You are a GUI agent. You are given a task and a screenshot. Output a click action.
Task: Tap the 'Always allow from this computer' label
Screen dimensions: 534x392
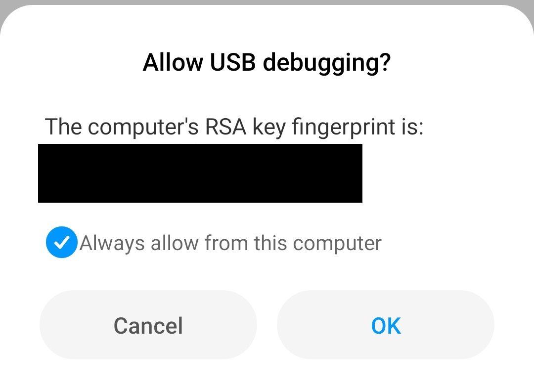click(x=230, y=244)
